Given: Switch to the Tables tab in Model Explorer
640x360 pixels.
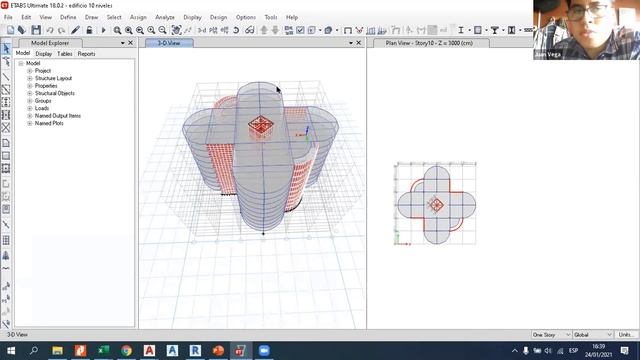Looking at the screenshot, I should coord(64,54).
